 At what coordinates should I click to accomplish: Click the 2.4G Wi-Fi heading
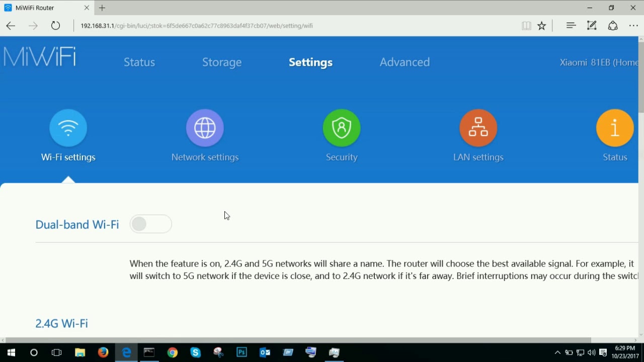click(61, 323)
